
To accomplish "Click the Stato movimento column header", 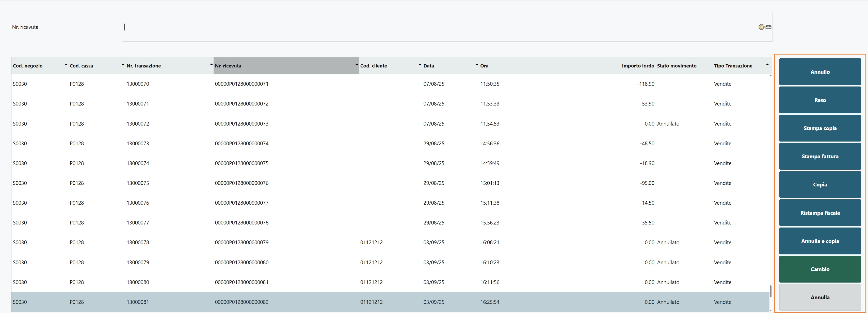I will coord(677,66).
